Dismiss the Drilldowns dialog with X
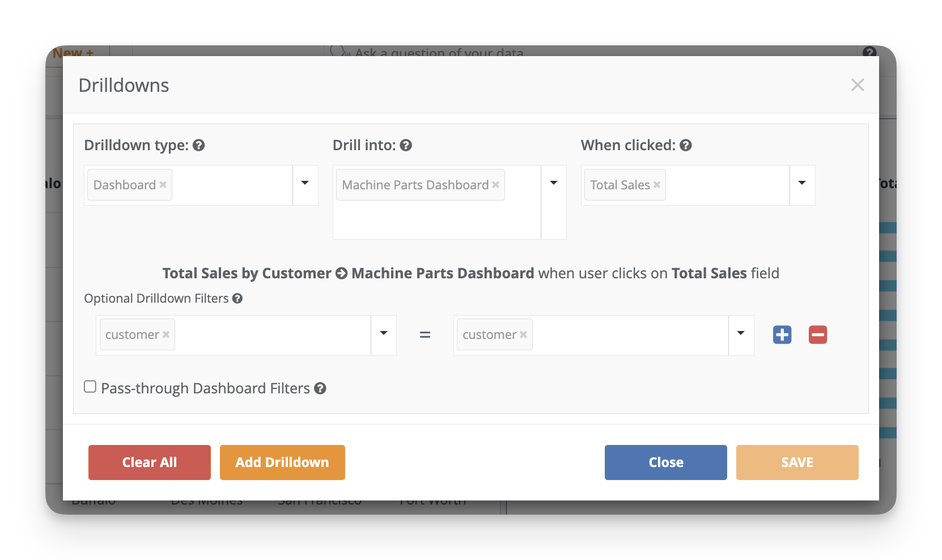 pyautogui.click(x=857, y=85)
